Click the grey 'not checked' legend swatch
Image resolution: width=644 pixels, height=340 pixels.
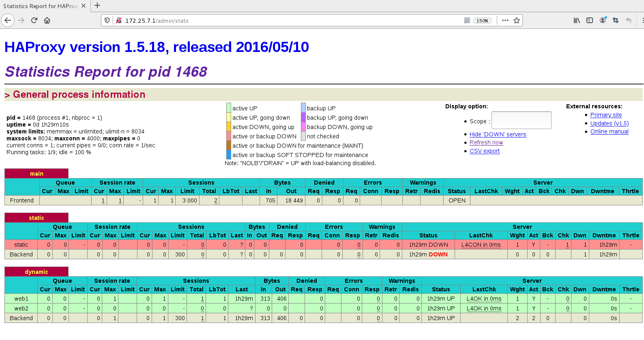[303, 136]
